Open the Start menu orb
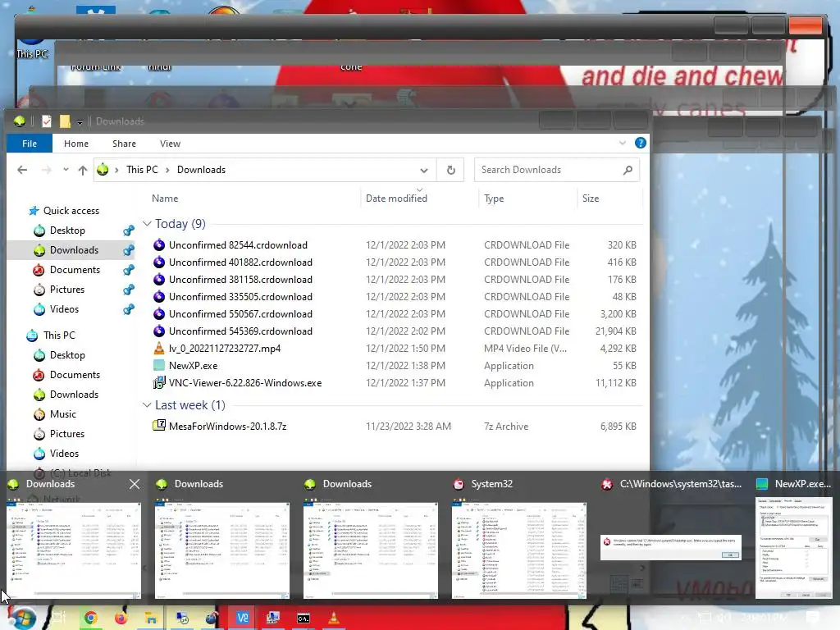The width and height of the screenshot is (840, 630). 21,618
